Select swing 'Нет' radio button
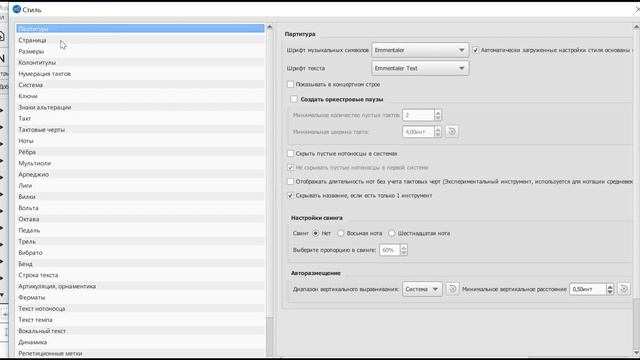This screenshot has width=640, height=360. [316, 233]
